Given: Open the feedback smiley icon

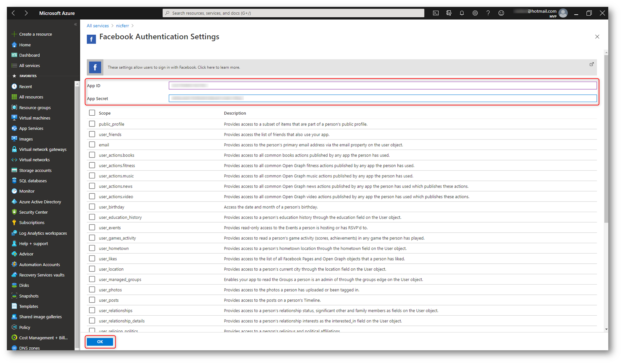Looking at the screenshot, I should pyautogui.click(x=501, y=13).
